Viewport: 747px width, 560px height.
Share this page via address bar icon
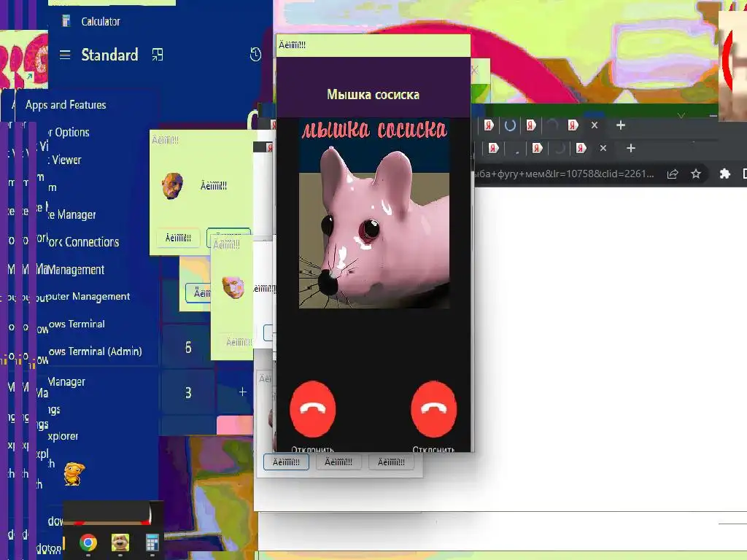click(x=672, y=174)
